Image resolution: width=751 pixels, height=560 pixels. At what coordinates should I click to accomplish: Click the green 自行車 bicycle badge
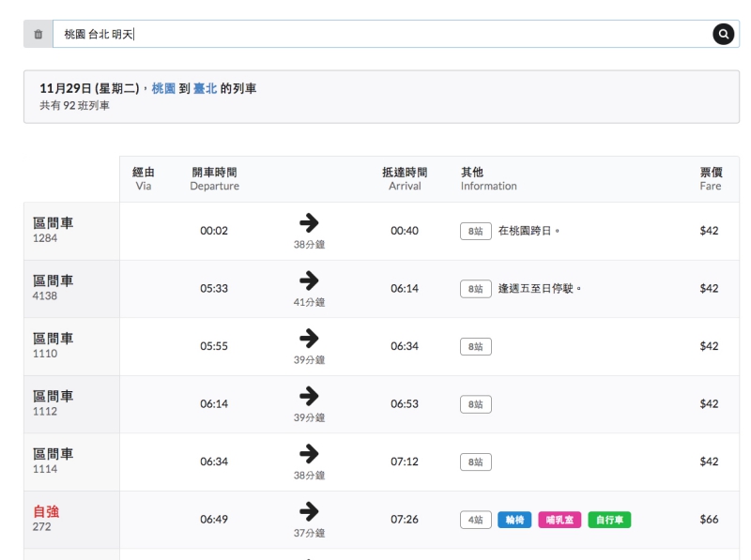609,520
